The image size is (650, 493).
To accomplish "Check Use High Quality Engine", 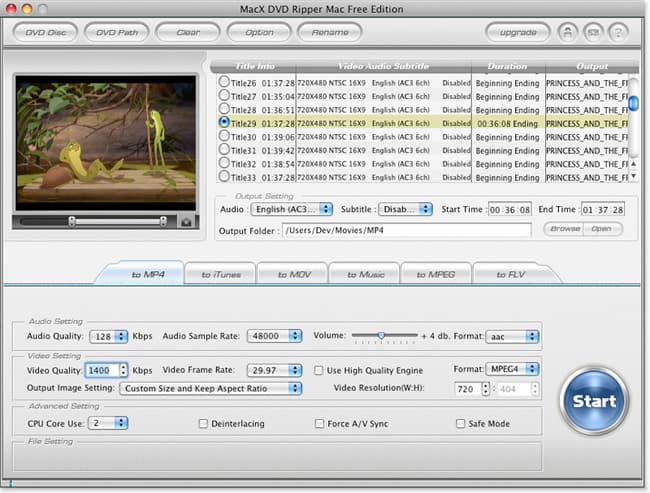I will point(319,370).
